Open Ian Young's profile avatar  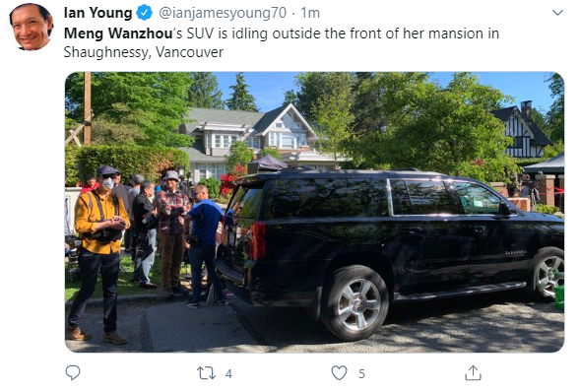pos(31,27)
